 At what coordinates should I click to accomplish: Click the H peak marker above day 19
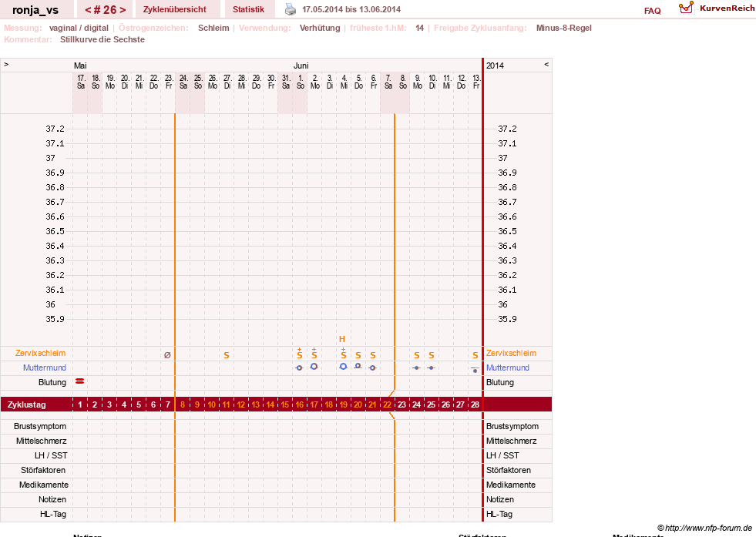point(342,339)
